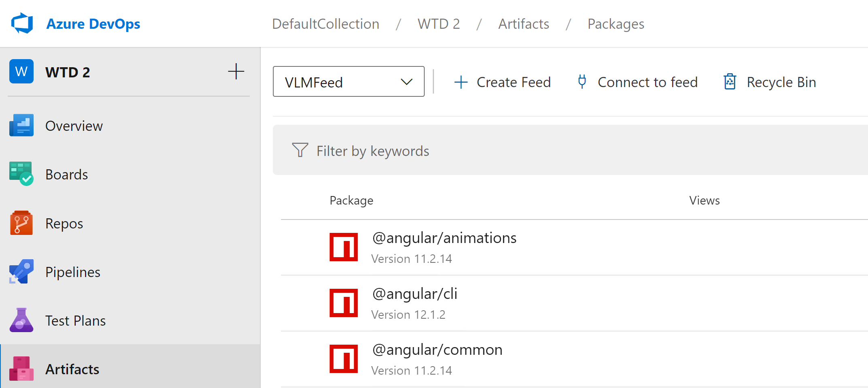Open the @angular/cli package
868x388 pixels.
[415, 294]
